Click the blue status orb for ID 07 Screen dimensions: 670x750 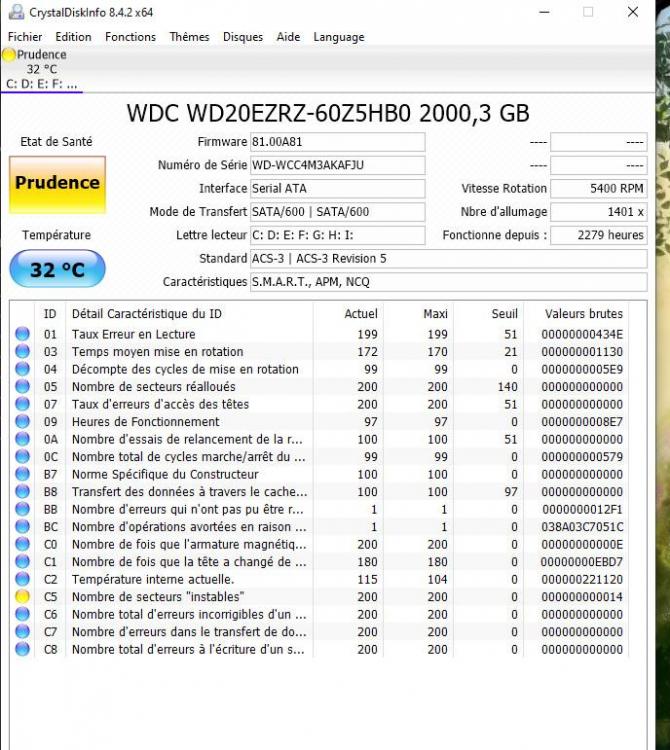[22, 404]
